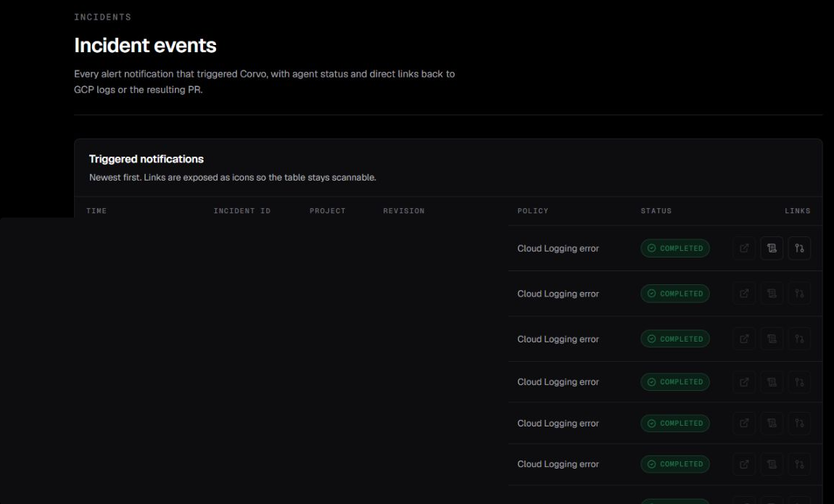Viewport: 834px width, 504px height.
Task: Click external link icon in fifth incident row
Action: pos(744,424)
